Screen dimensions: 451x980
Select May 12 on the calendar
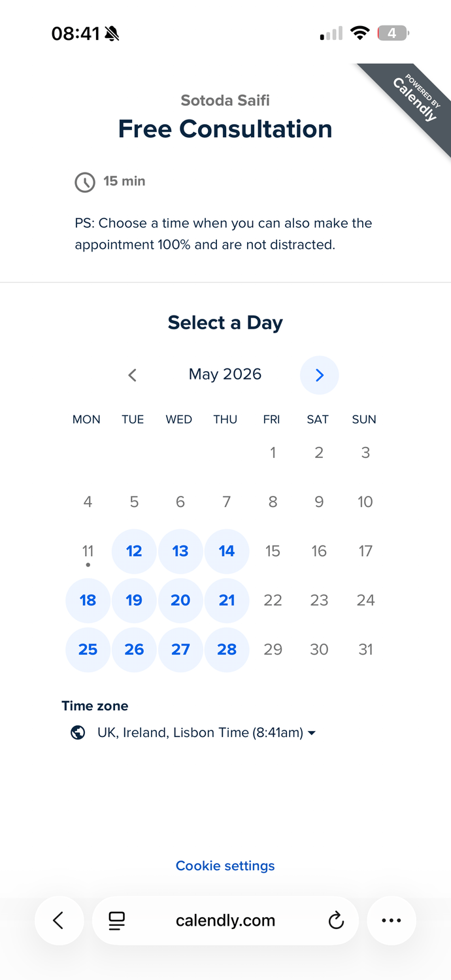[x=134, y=551]
